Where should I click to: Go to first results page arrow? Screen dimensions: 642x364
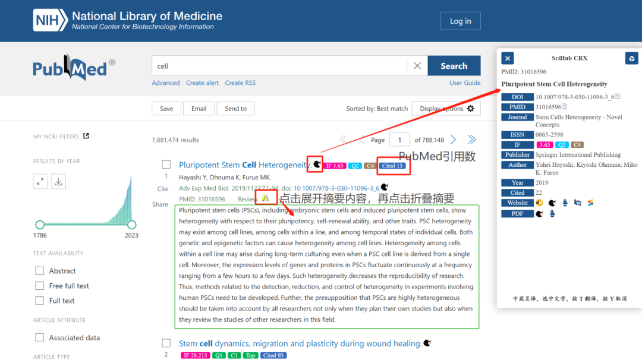point(343,140)
